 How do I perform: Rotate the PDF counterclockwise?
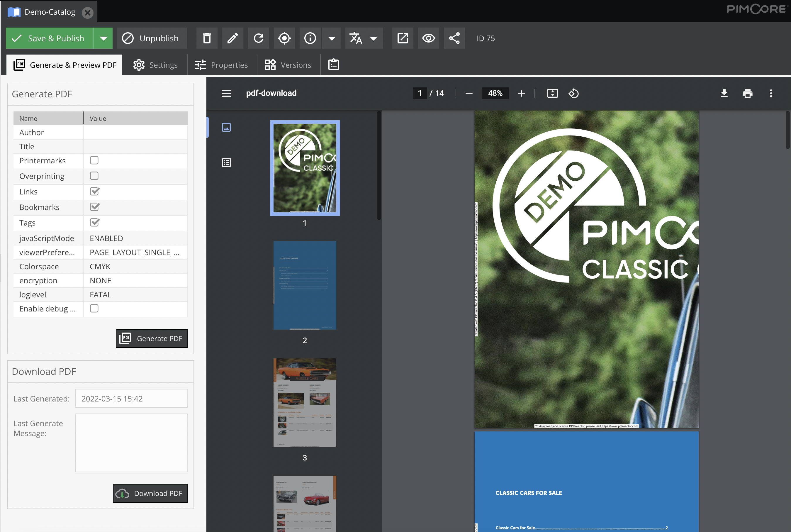(x=573, y=93)
